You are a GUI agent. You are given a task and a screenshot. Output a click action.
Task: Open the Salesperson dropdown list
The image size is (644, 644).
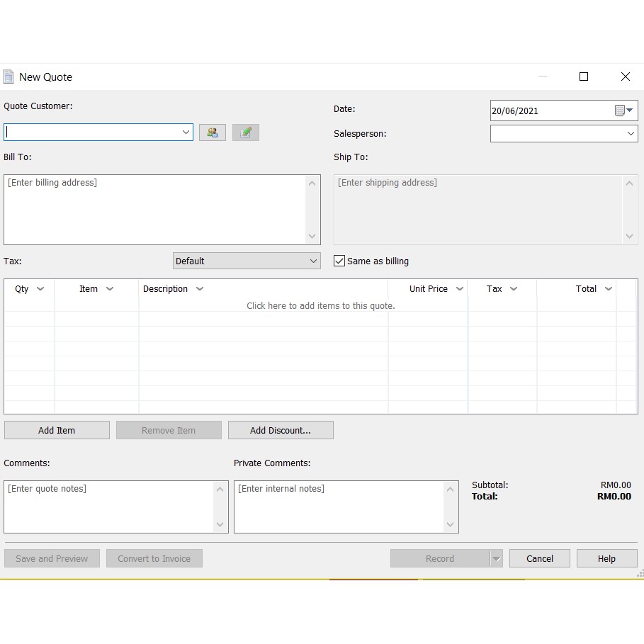631,133
